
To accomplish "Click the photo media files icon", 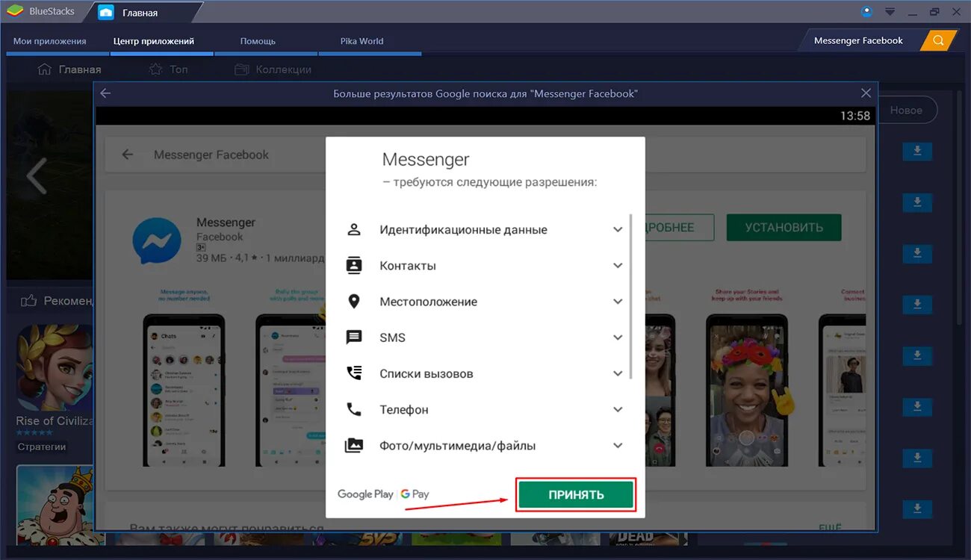I will (354, 446).
